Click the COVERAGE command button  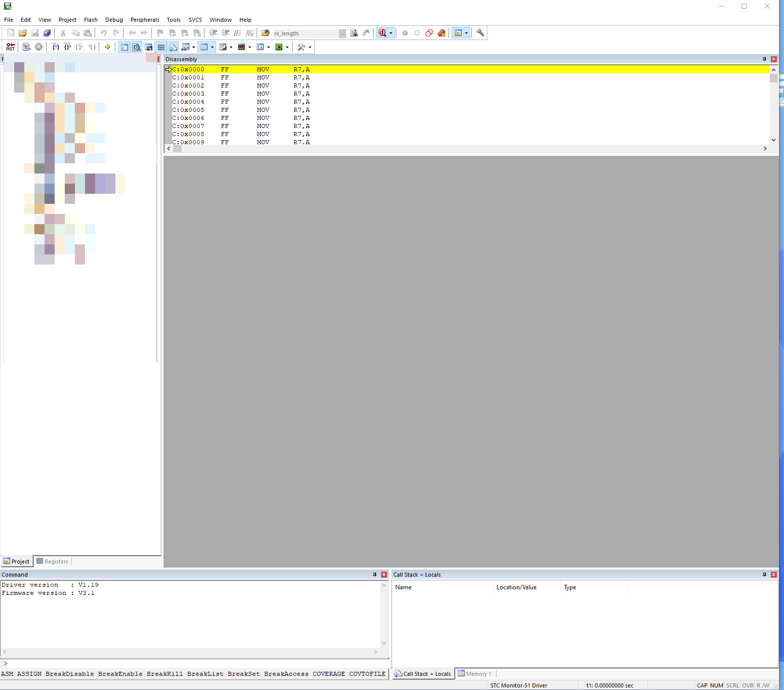[328, 674]
